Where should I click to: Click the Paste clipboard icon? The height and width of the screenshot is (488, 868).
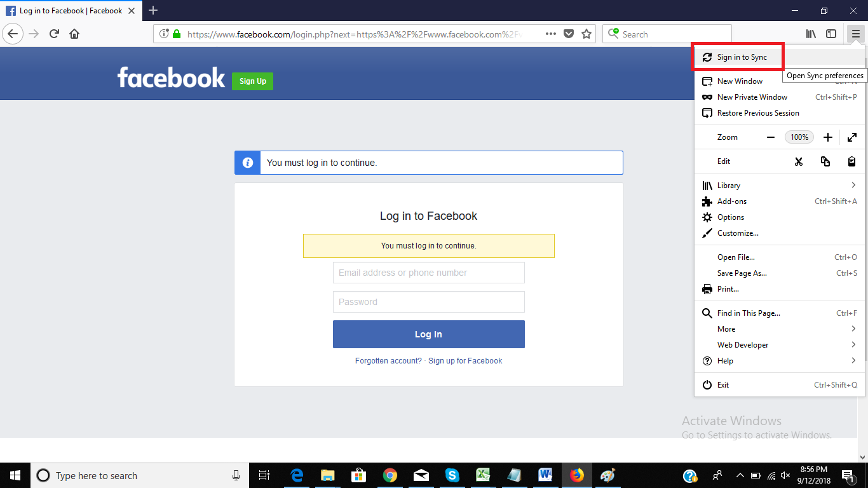[x=852, y=161]
